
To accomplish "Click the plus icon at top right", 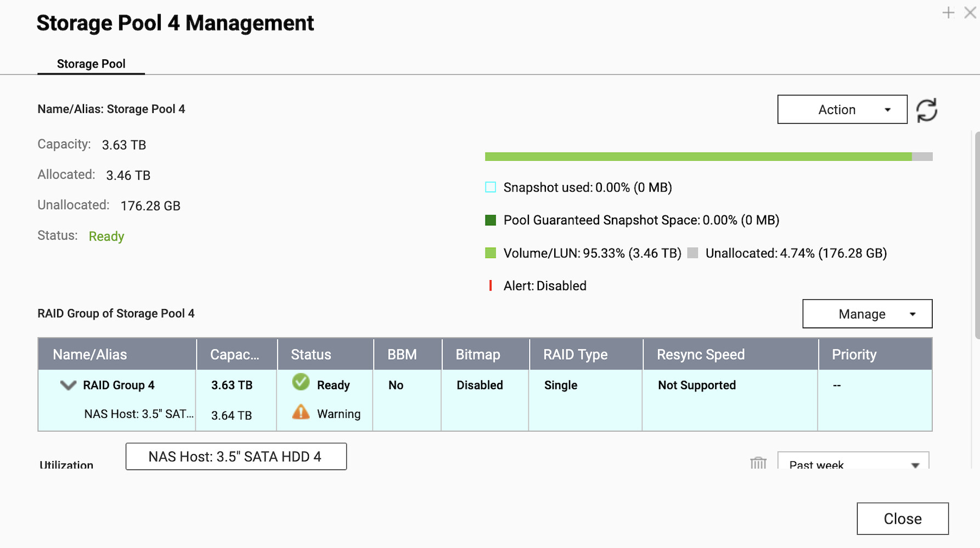I will pos(948,13).
